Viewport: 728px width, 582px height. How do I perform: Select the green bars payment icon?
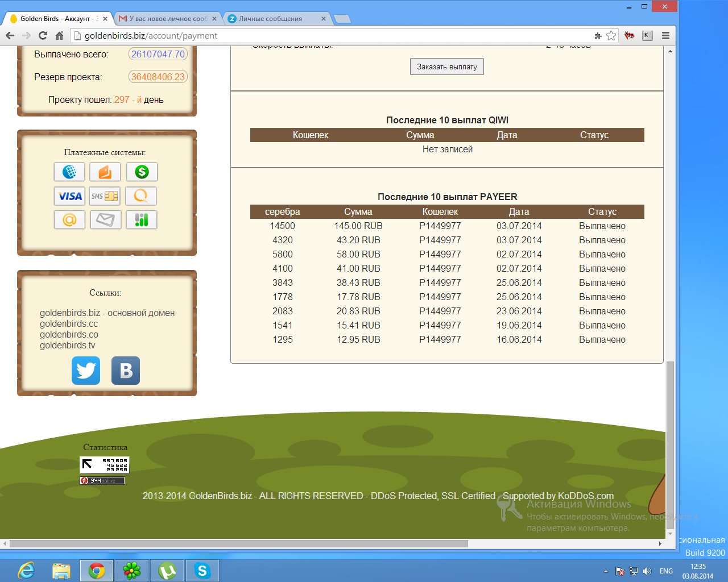[x=141, y=220]
